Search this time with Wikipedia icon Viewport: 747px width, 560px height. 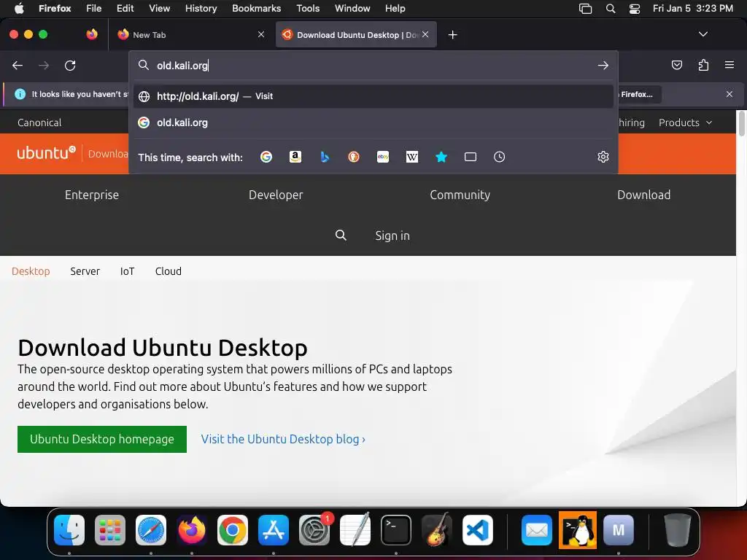(x=412, y=157)
